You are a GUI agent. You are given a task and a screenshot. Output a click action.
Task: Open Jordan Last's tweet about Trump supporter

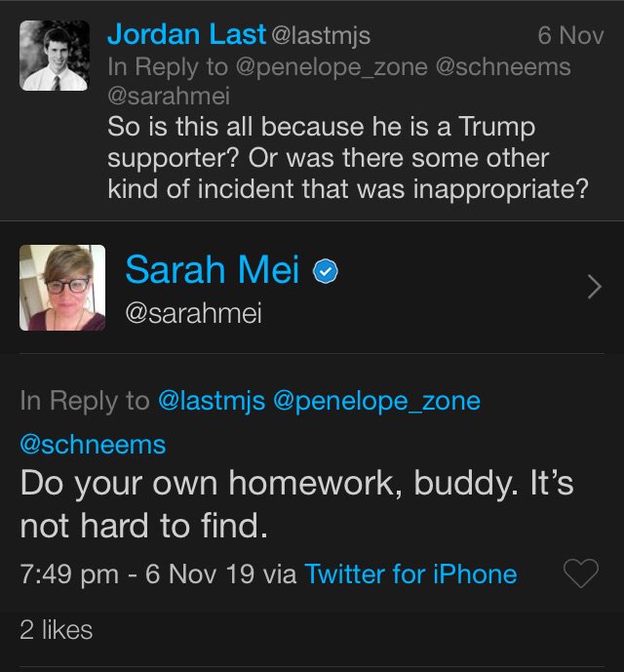348,157
